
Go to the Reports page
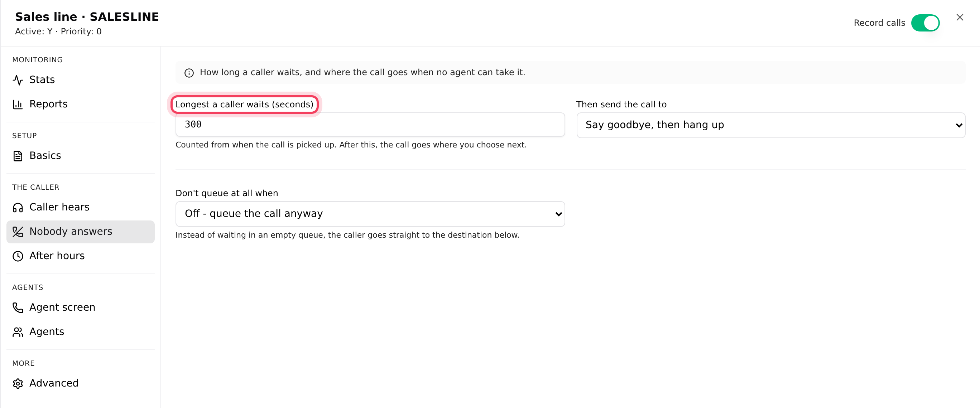coord(81,104)
